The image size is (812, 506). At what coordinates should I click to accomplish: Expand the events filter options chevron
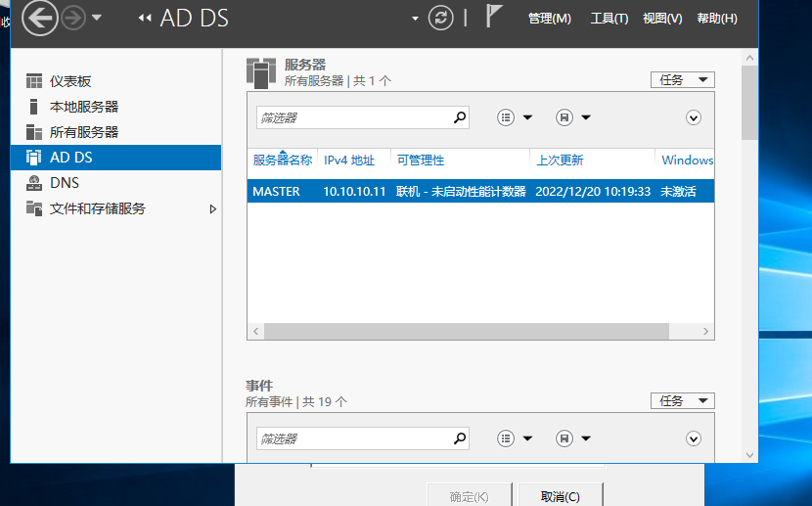pos(694,438)
